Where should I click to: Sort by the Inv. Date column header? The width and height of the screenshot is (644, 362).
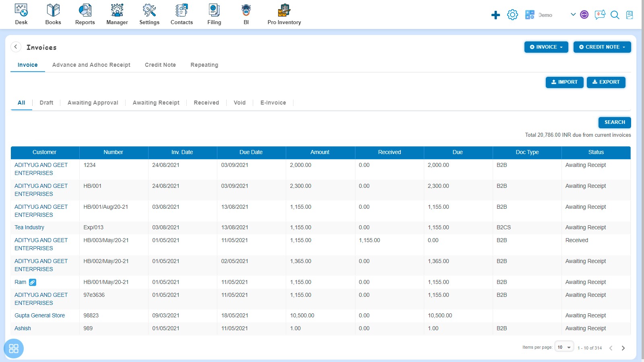[182, 152]
